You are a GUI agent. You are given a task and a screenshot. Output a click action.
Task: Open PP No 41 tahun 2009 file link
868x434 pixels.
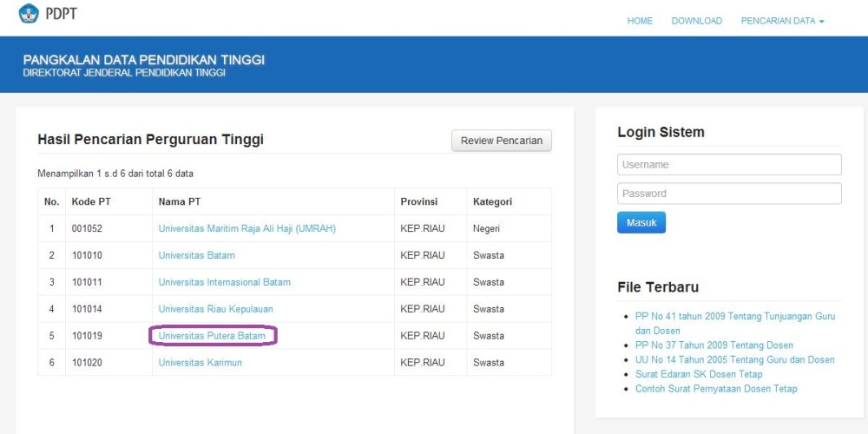(735, 323)
